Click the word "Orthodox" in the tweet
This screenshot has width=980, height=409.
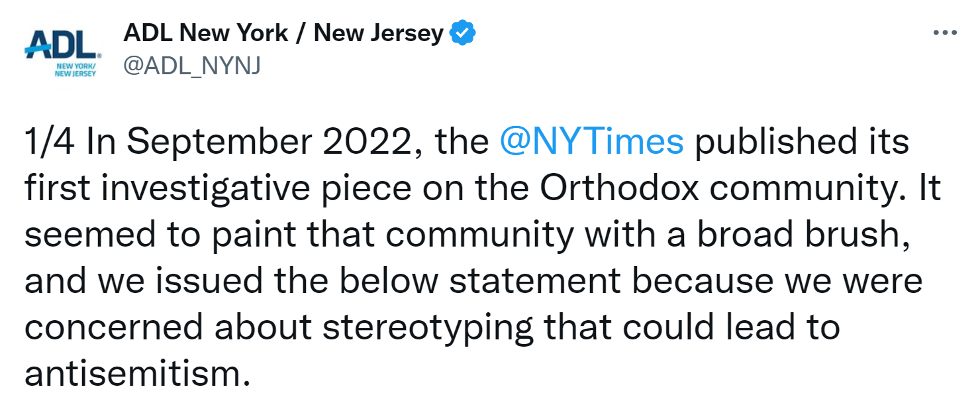(619, 189)
